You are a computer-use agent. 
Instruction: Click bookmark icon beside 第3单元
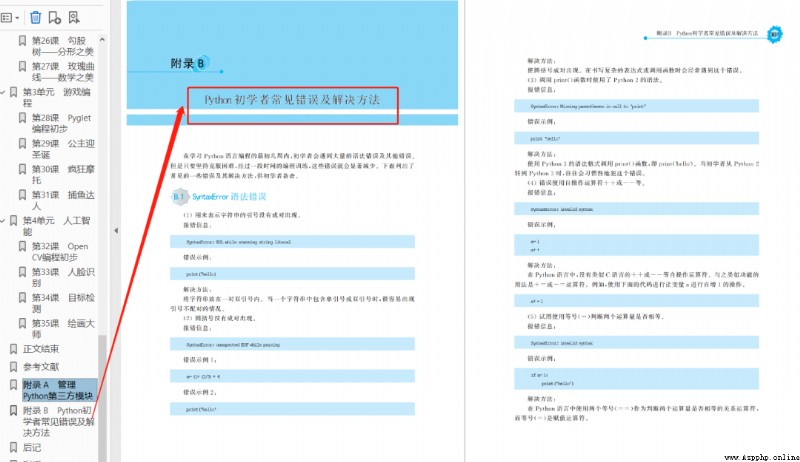coord(13,92)
